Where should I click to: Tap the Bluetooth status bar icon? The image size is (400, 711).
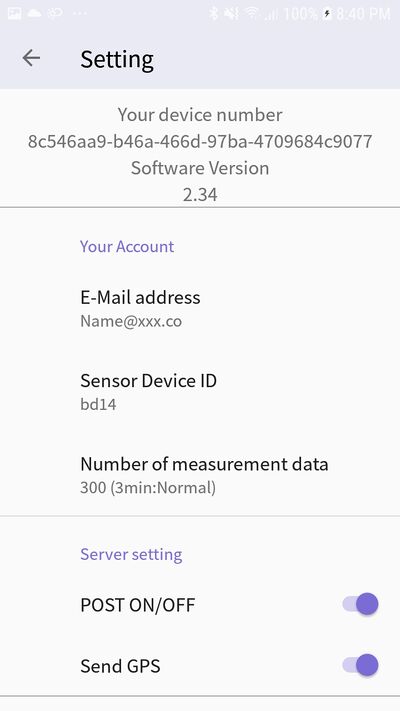214,14
